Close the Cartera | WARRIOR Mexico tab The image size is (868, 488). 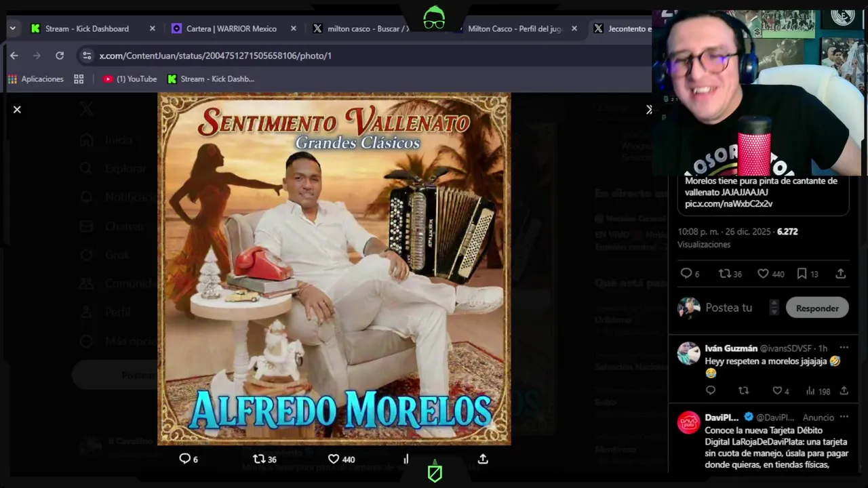coord(293,28)
